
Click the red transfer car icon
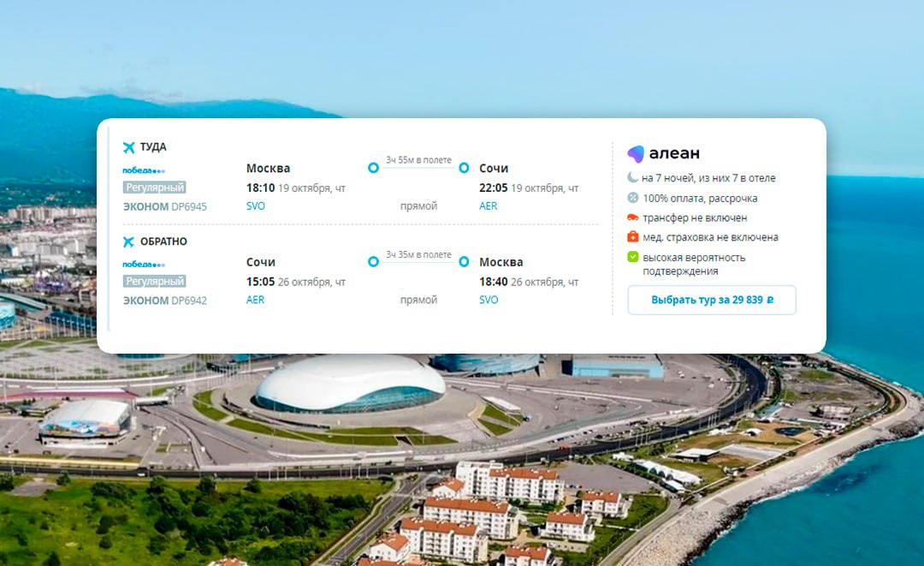point(632,217)
